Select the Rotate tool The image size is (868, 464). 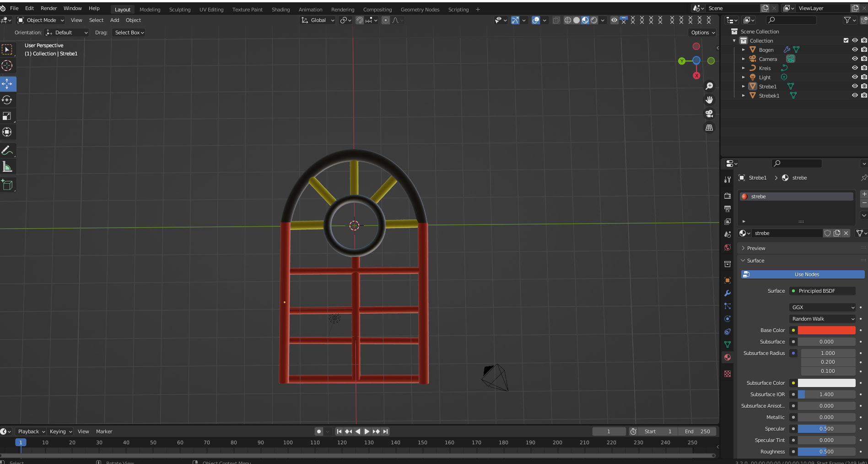(7, 100)
